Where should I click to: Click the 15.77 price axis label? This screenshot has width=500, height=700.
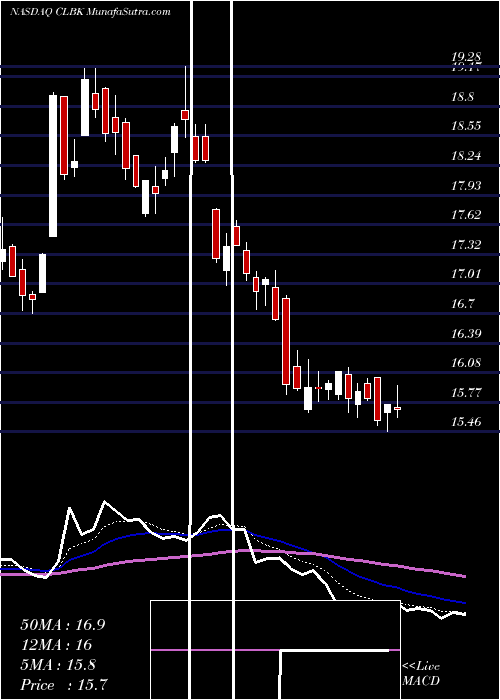coord(466,393)
